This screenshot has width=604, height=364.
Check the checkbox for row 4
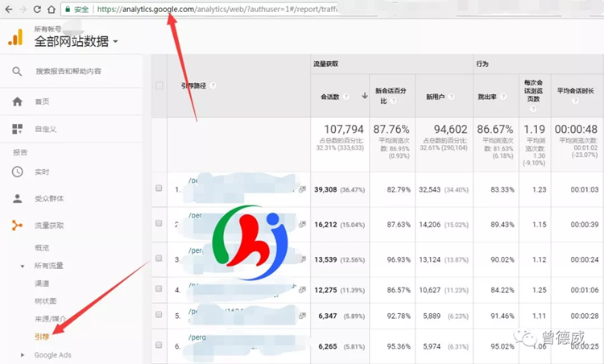click(159, 288)
